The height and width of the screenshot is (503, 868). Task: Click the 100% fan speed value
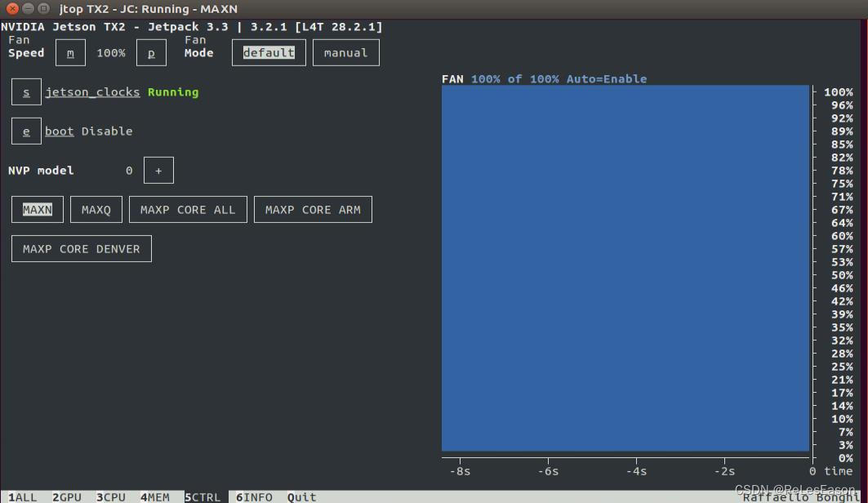(x=111, y=53)
